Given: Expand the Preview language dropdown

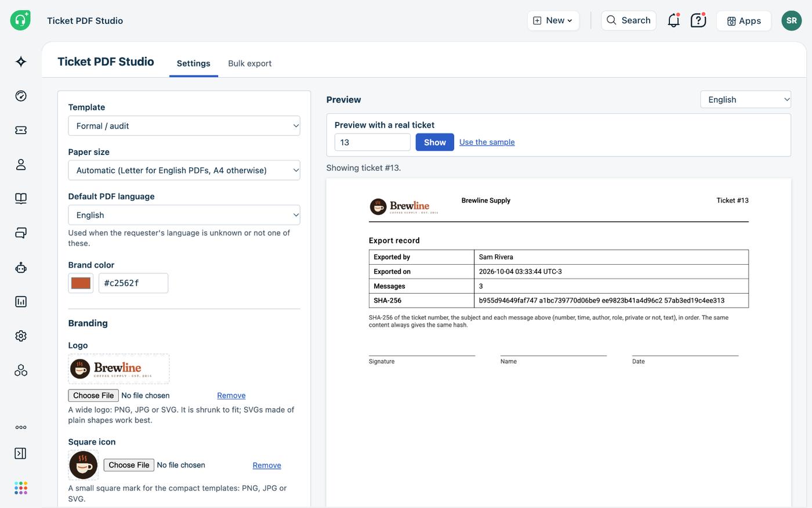Looking at the screenshot, I should pyautogui.click(x=746, y=99).
